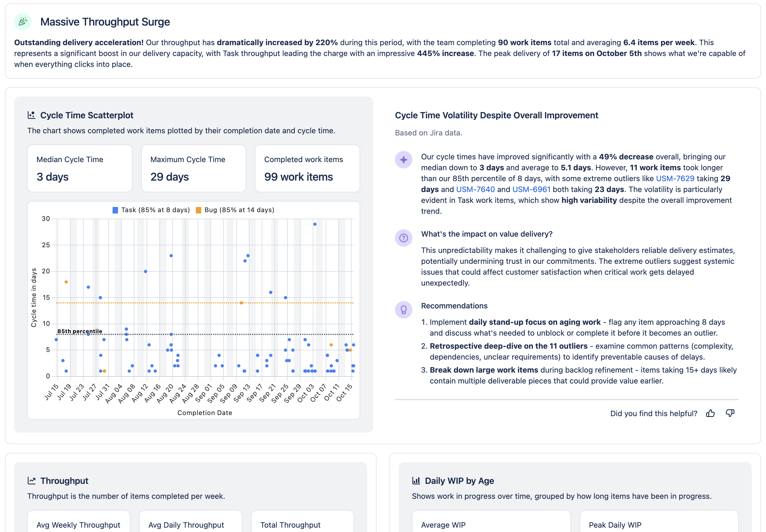Click the Completed work items card

pyautogui.click(x=307, y=168)
